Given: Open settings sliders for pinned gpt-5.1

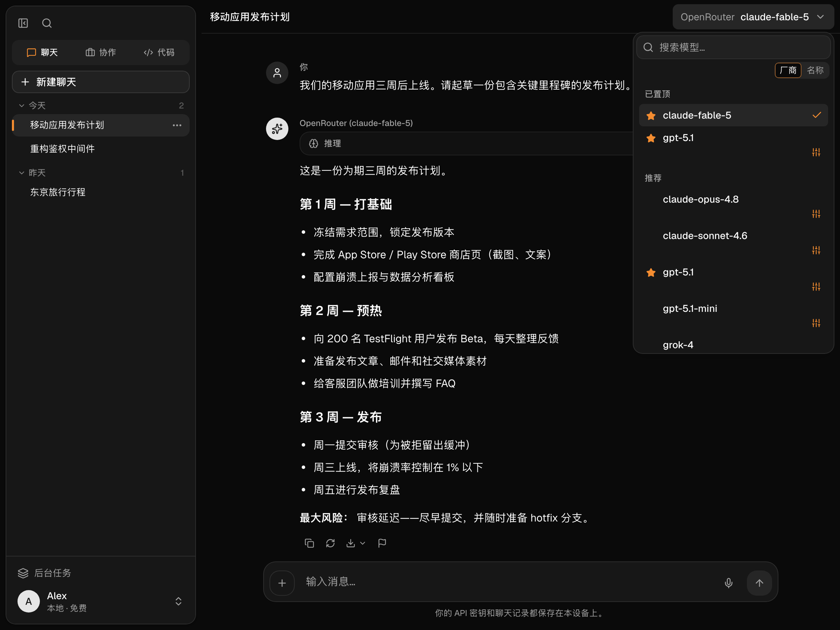Looking at the screenshot, I should (816, 152).
